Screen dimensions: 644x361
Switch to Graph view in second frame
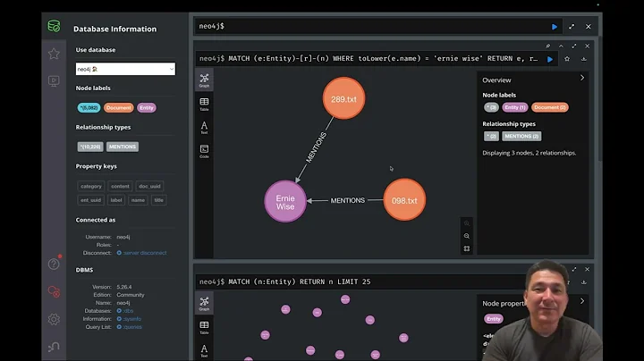[204, 303]
